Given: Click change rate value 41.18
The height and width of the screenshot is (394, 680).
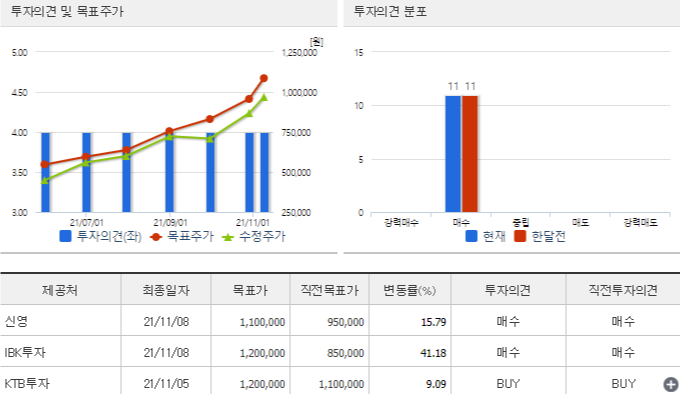Looking at the screenshot, I should [x=433, y=353].
